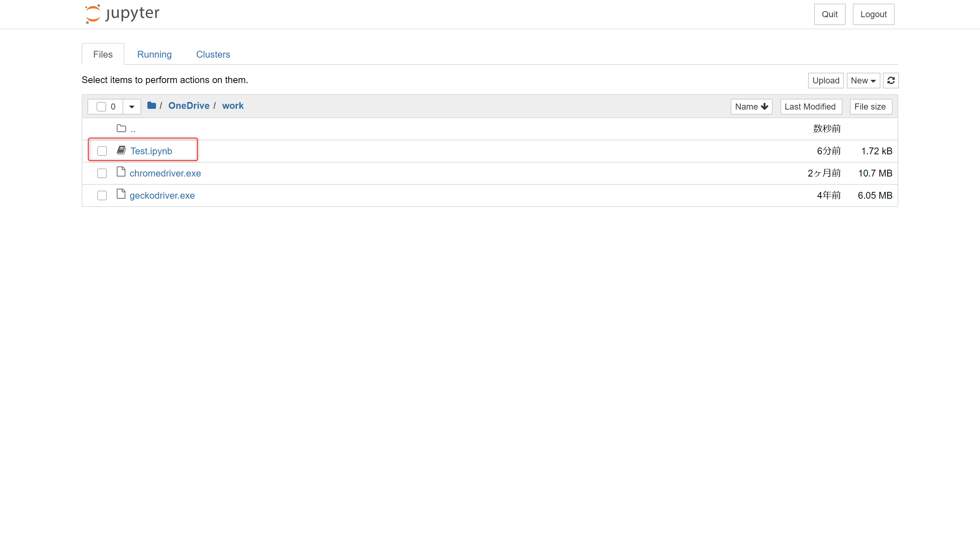
Task: Click the root folder icon in breadcrumb
Action: 152,105
